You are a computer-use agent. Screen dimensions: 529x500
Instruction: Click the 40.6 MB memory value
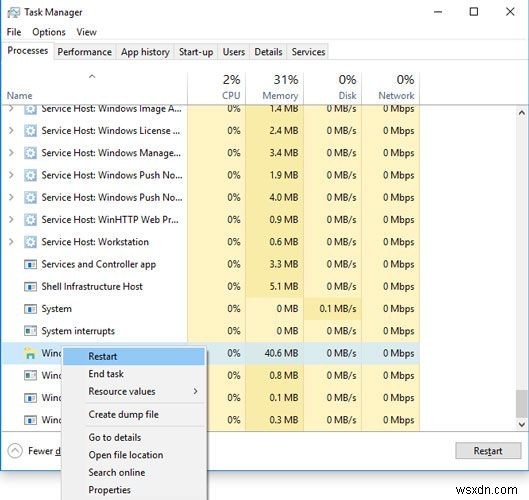tap(281, 353)
